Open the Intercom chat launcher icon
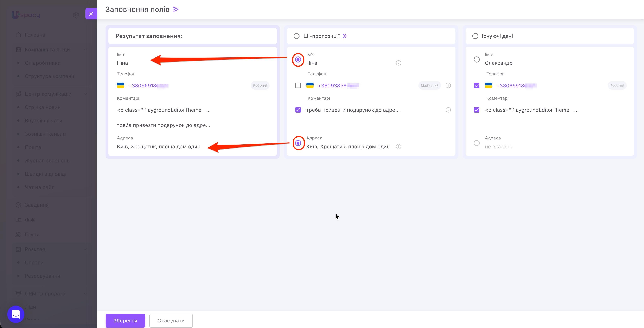The image size is (644, 328). (16, 314)
